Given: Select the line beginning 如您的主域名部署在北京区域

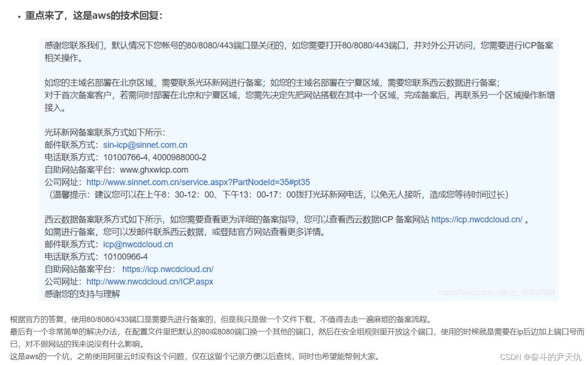Looking at the screenshot, I should [272, 83].
